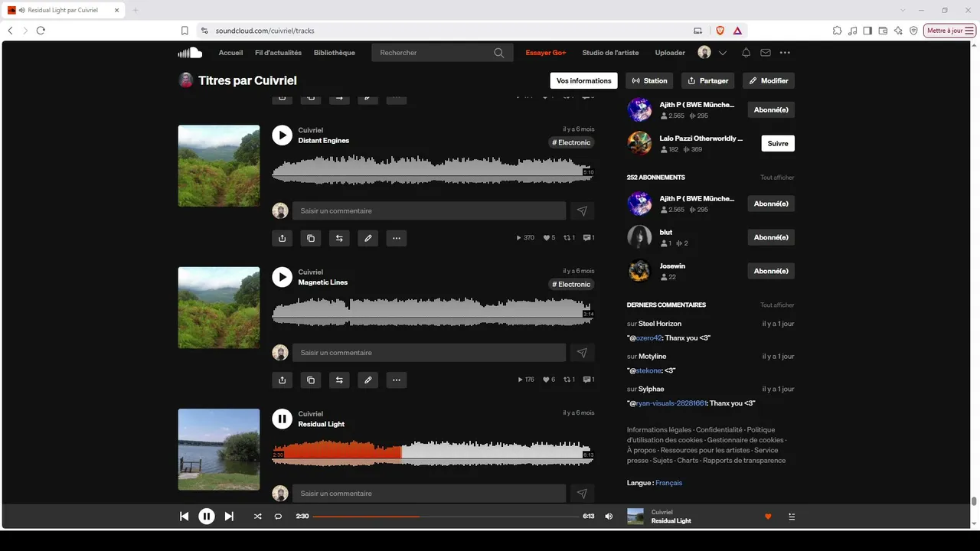Click the Modifier profile button
Image resolution: width=980 pixels, height=551 pixels.
pos(769,80)
